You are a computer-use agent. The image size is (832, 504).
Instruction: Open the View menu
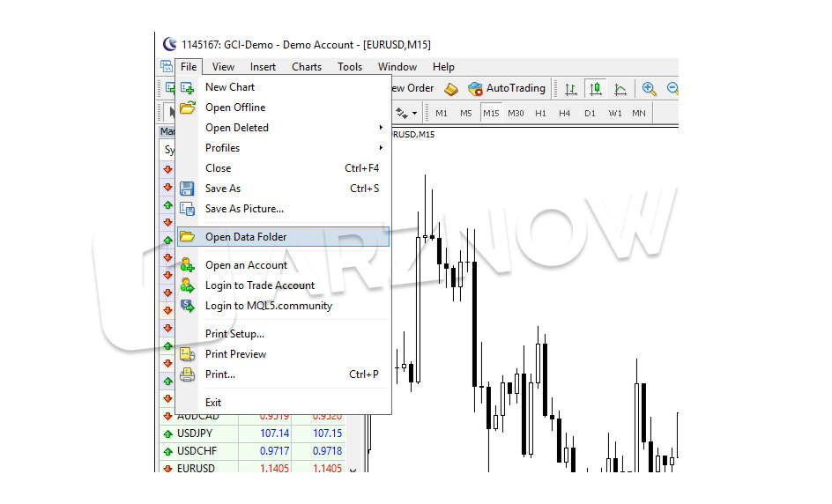pyautogui.click(x=223, y=67)
